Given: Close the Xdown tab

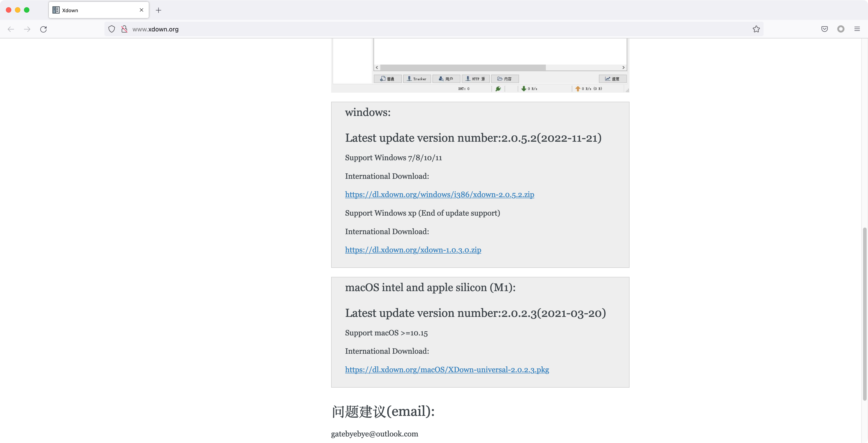Looking at the screenshot, I should point(142,10).
